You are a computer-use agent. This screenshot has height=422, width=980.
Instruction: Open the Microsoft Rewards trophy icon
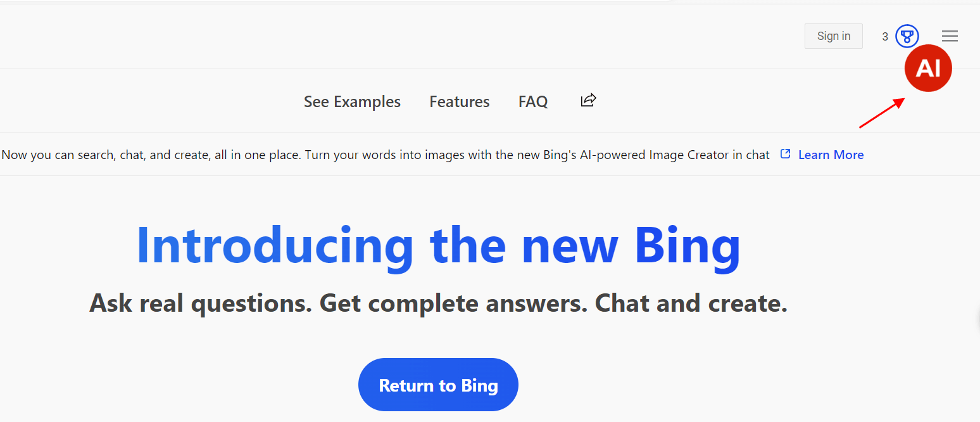907,36
